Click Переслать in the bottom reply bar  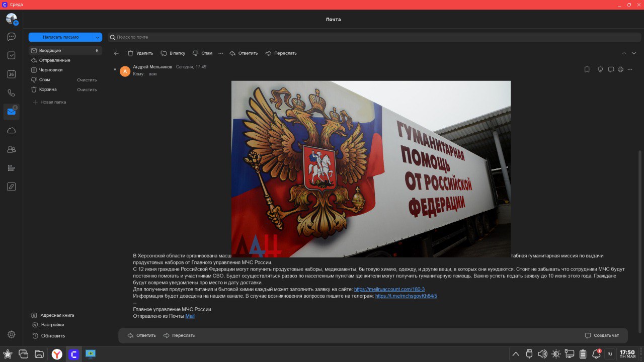click(x=179, y=335)
